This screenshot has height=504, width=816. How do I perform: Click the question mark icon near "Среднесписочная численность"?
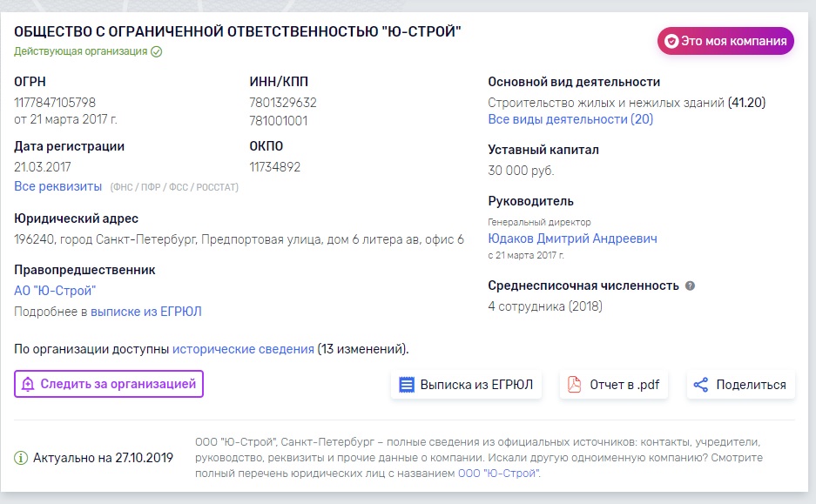click(690, 286)
